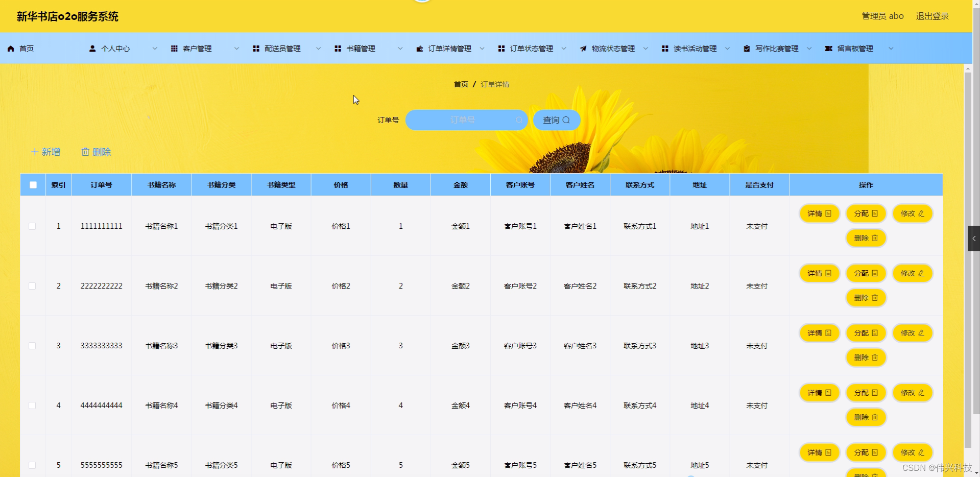Check the checkbox for order row 1111111111
This screenshot has width=980, height=477.
pyautogui.click(x=33, y=226)
